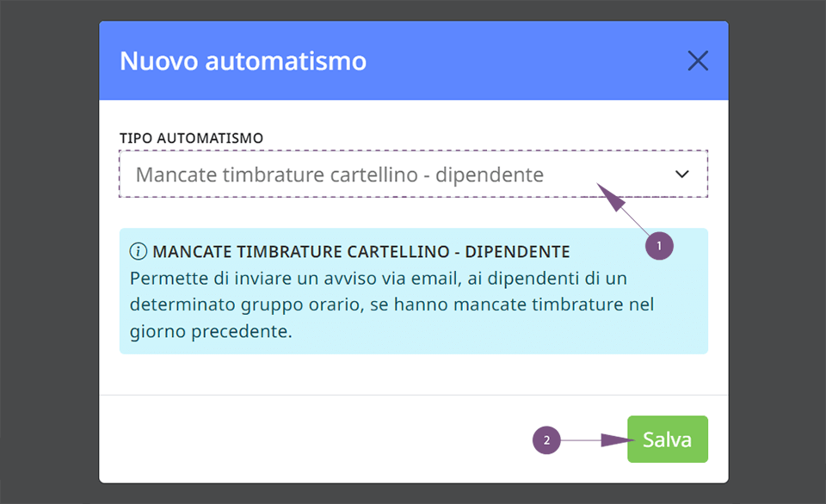Click the purple numbered marker 2
This screenshot has width=826, height=504.
coord(546,440)
